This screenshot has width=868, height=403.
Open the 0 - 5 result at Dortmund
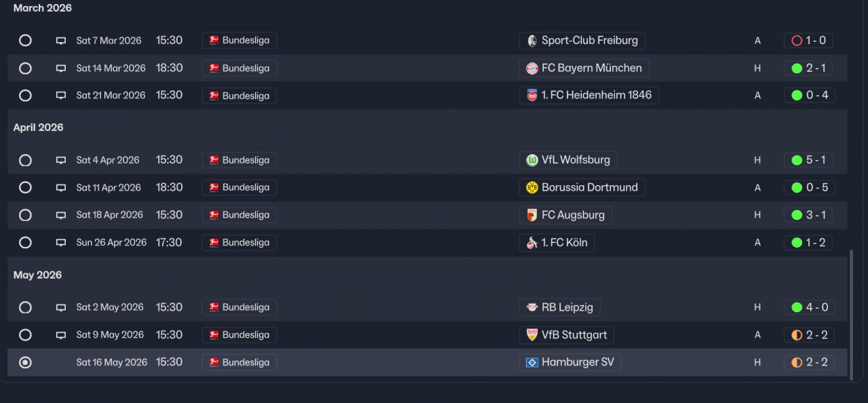810,188
